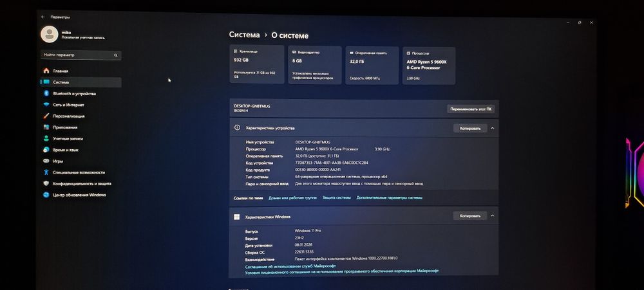Open Домен или рабочая группа link
This screenshot has height=290, width=644.
(x=292, y=197)
